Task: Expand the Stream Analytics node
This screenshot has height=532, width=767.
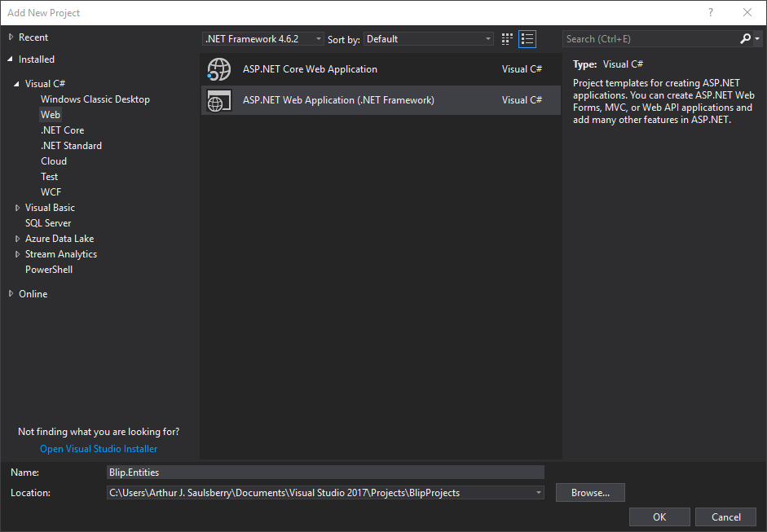Action: click(x=17, y=254)
